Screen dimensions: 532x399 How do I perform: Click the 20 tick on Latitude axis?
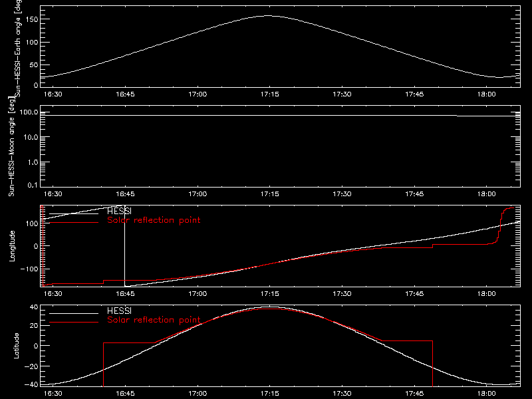point(35,326)
